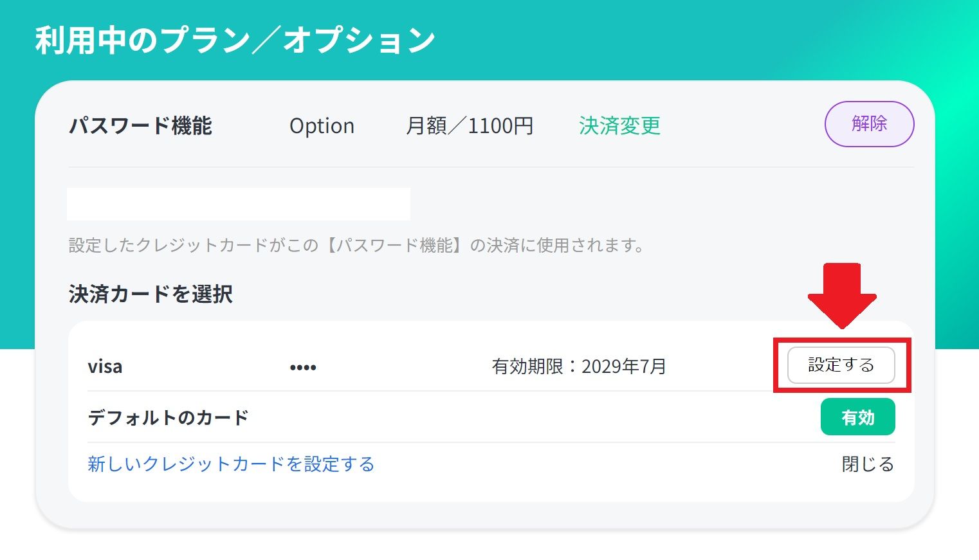This screenshot has height=560, width=979.
Task: Click the blank white field below パスワード機能
Action: click(x=239, y=204)
